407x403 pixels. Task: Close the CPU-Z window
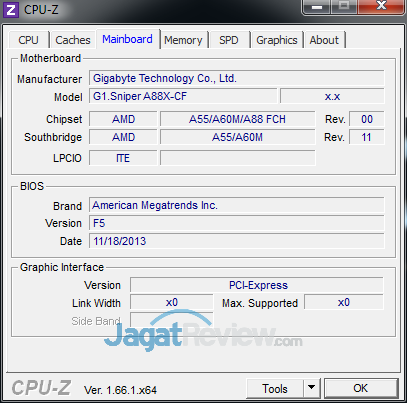tap(381, 7)
